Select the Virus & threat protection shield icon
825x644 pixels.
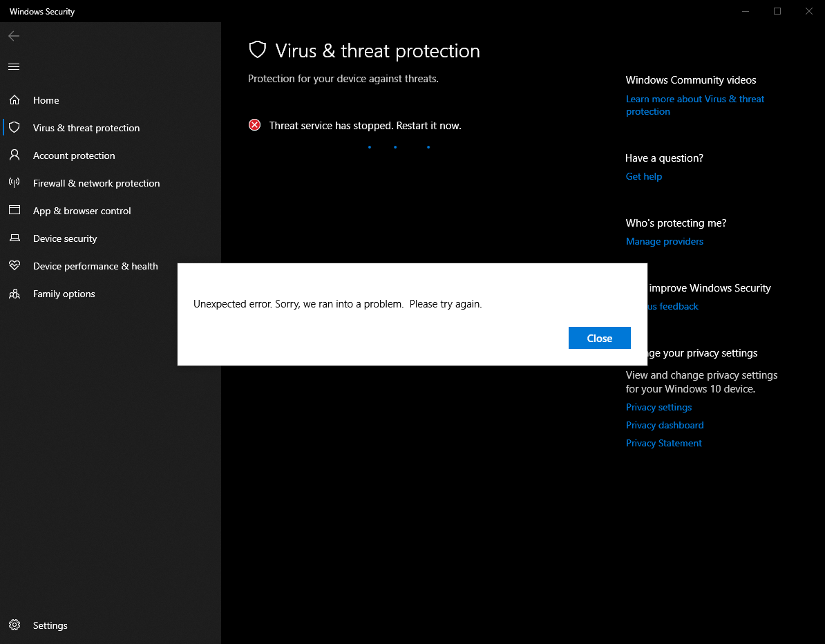tap(15, 127)
